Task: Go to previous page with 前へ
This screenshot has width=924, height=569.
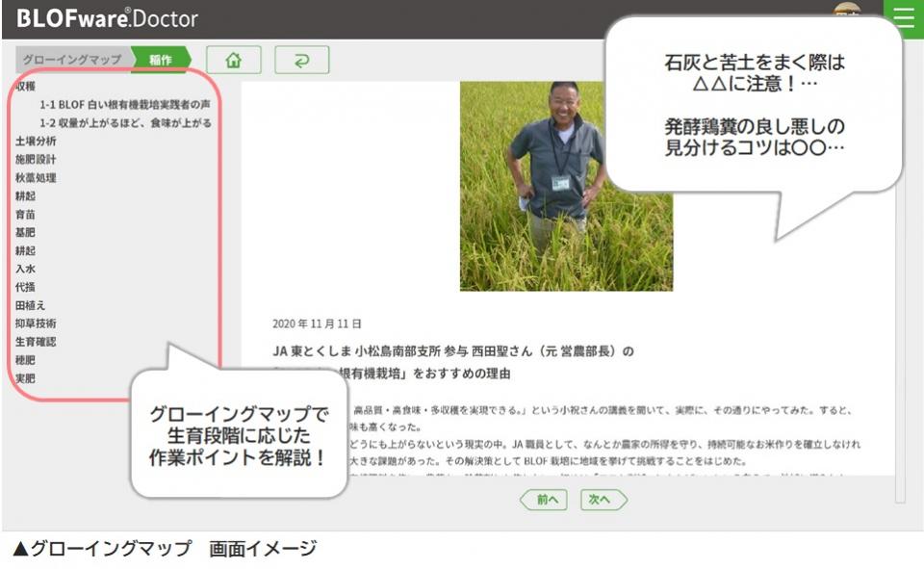Action: tap(544, 501)
